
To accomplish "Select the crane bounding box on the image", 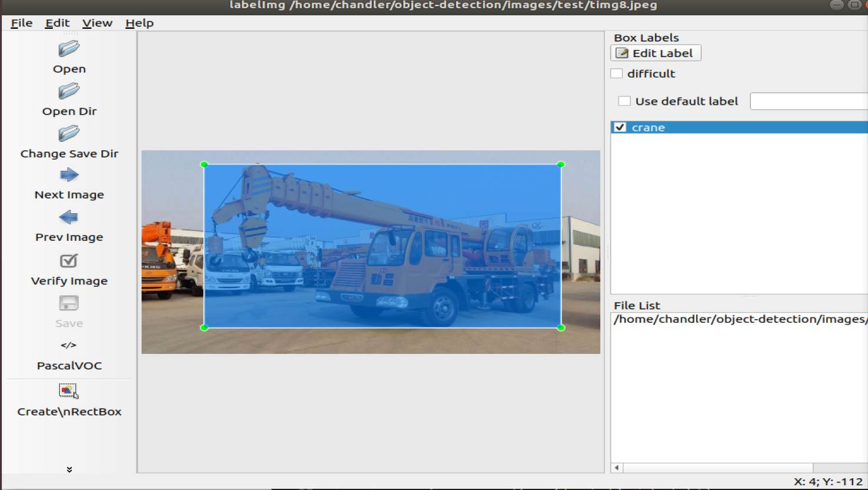I will click(383, 246).
